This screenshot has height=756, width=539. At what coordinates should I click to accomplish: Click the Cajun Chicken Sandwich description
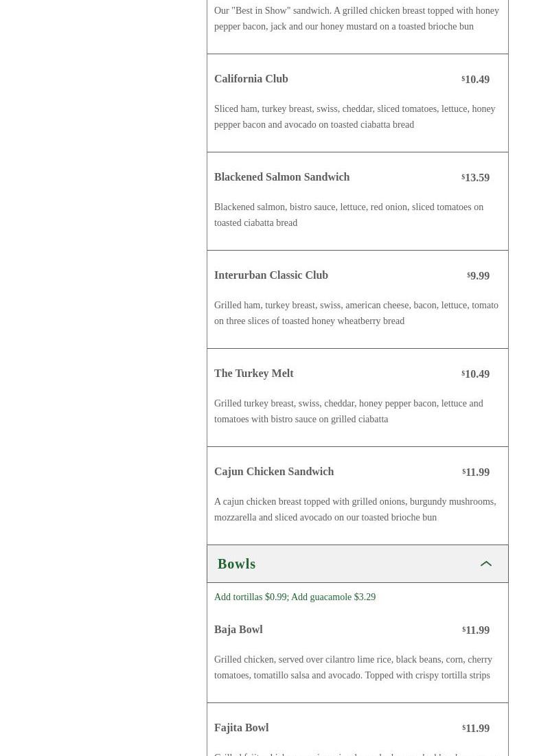click(355, 509)
